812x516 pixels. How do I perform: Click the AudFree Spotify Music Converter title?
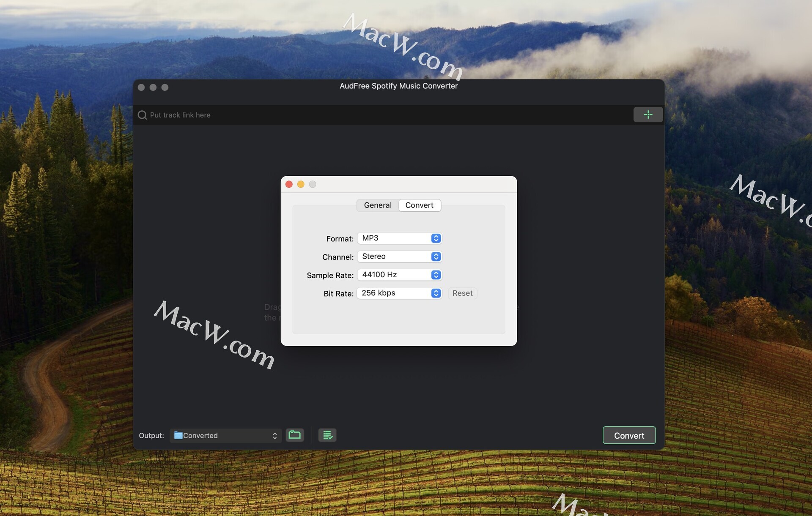tap(398, 86)
